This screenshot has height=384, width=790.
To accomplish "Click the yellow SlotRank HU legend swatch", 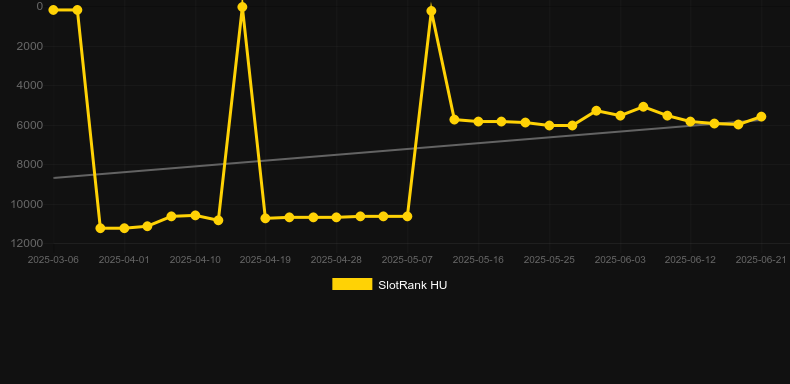I will point(352,284).
